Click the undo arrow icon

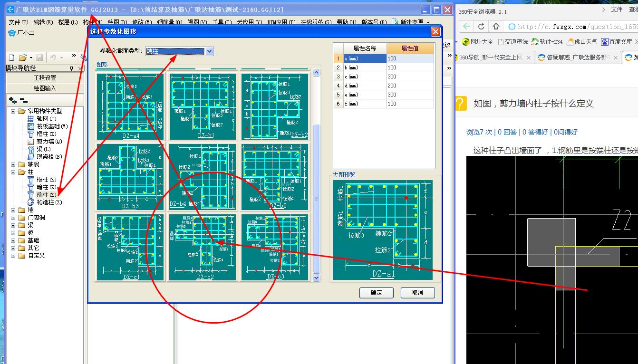pyautogui.click(x=53, y=57)
